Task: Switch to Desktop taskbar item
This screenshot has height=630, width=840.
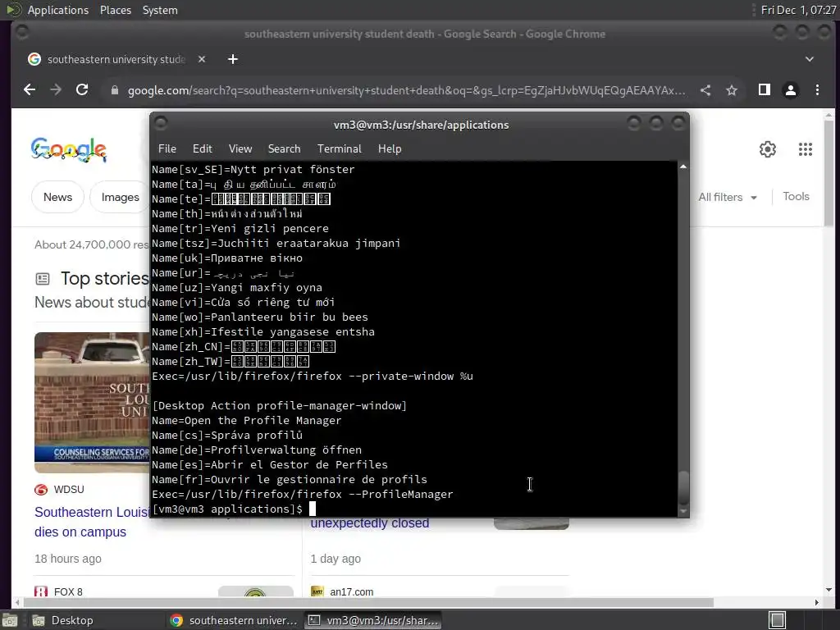Action: point(62,620)
